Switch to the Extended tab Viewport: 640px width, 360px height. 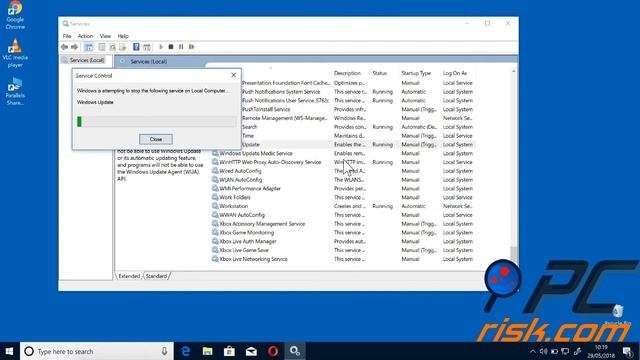[x=129, y=276]
